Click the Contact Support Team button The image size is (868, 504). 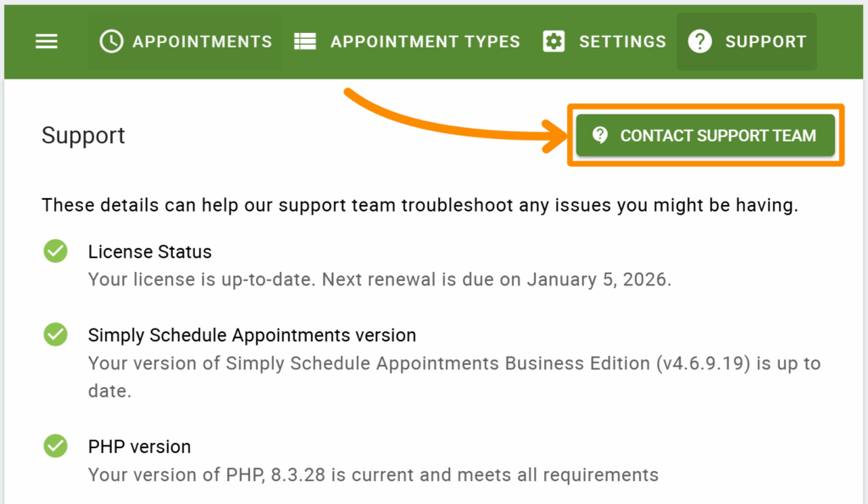pos(705,135)
